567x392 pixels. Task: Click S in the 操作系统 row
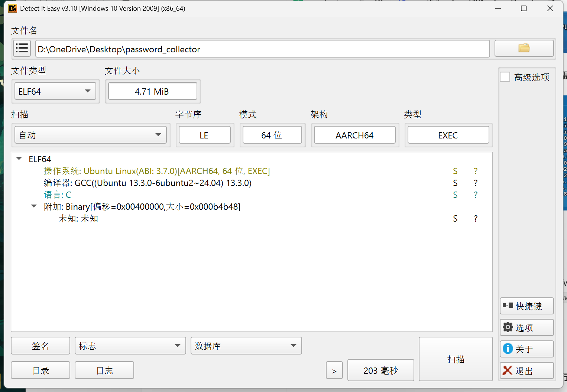click(455, 171)
